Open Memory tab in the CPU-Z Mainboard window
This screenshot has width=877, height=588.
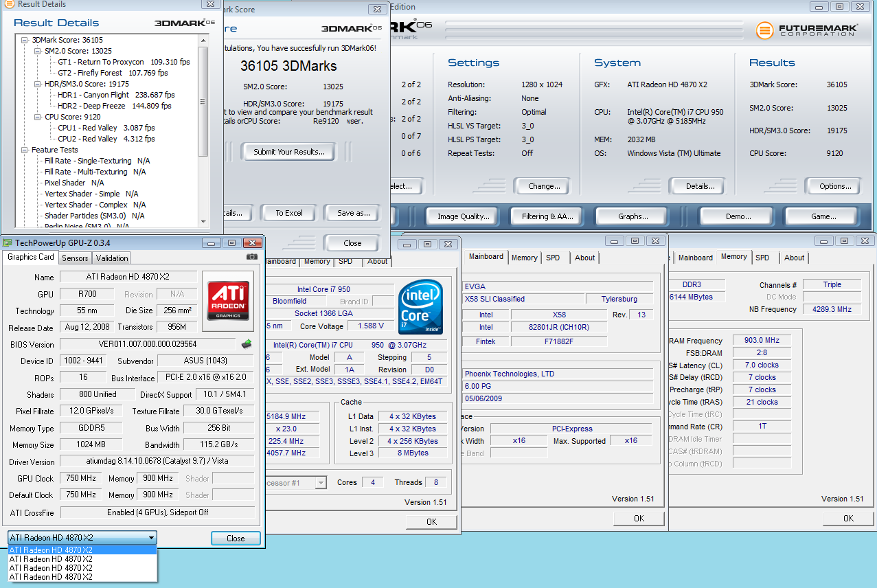[x=525, y=258]
